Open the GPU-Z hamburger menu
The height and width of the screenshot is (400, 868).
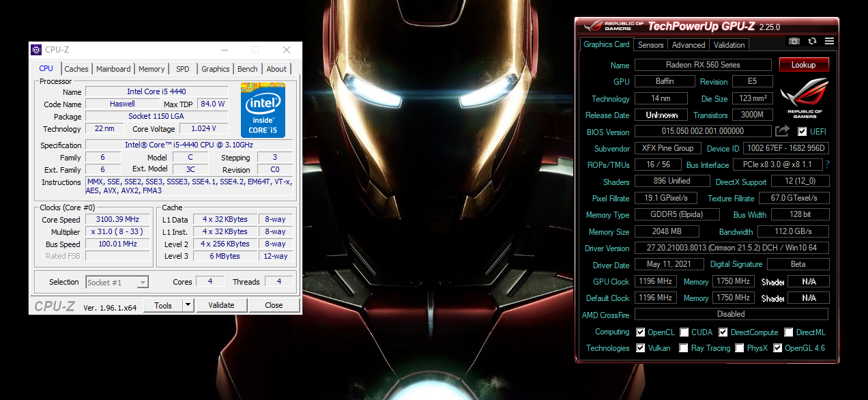pyautogui.click(x=829, y=42)
